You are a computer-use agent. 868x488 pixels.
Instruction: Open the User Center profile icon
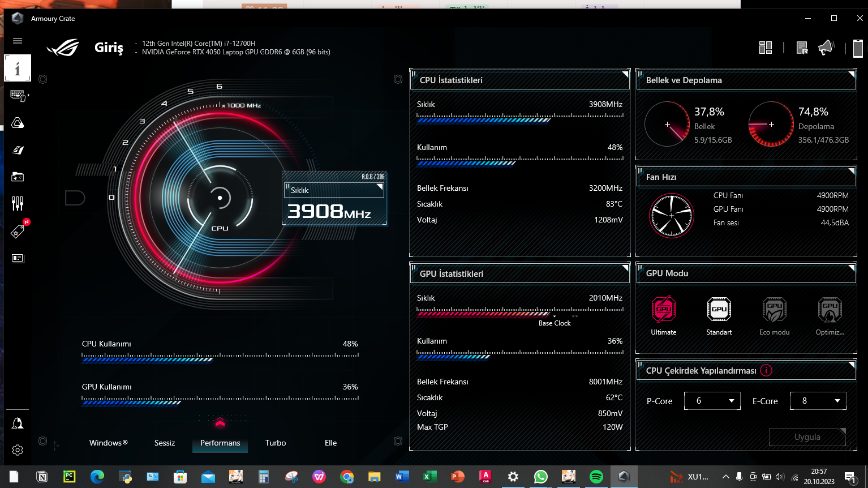(x=18, y=423)
